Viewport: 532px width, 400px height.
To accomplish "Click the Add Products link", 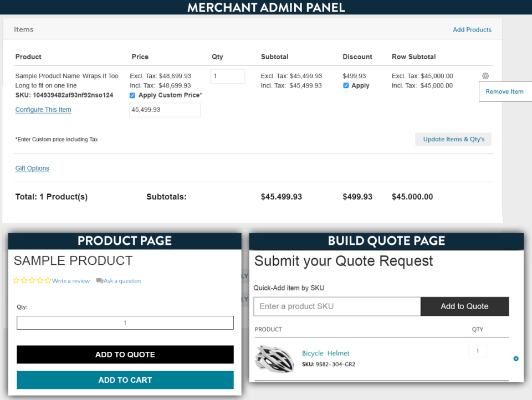I will (x=472, y=30).
